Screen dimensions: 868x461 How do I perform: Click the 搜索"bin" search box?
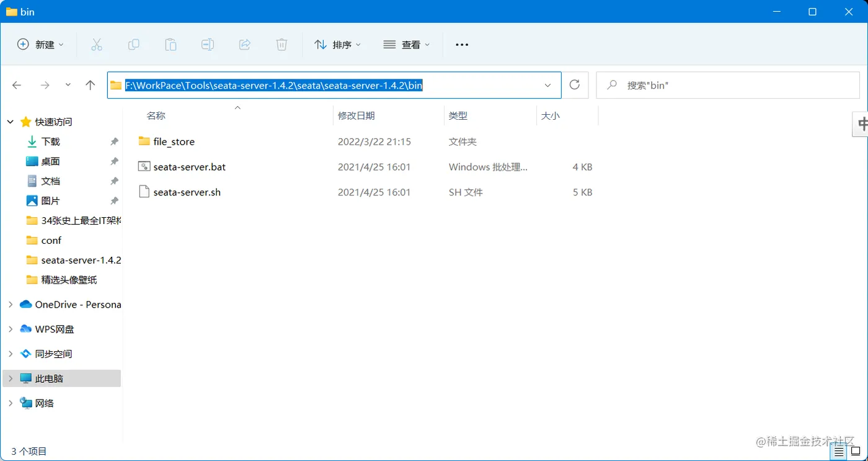[728, 85]
